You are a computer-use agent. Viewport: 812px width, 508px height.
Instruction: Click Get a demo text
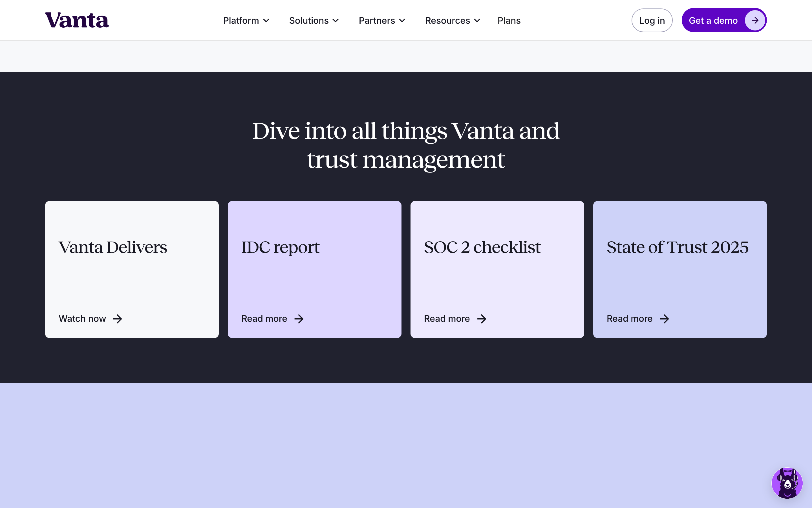[x=713, y=21]
